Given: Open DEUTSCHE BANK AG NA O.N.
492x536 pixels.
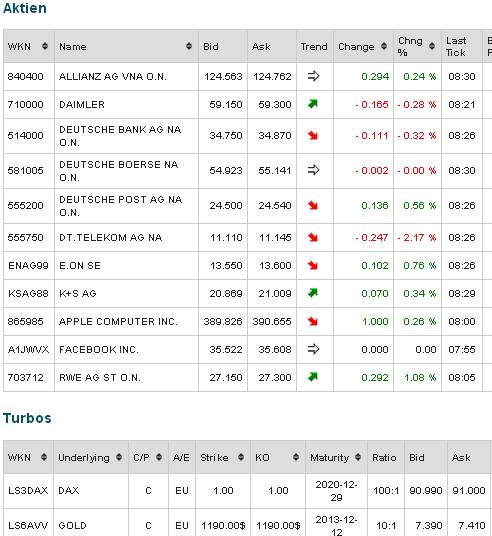Looking at the screenshot, I should [x=120, y=136].
